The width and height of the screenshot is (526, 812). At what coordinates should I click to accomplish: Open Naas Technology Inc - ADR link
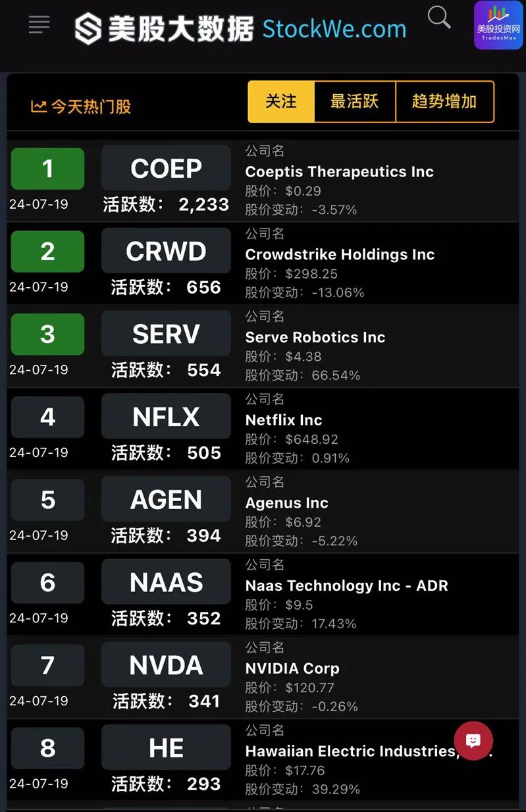coord(346,585)
